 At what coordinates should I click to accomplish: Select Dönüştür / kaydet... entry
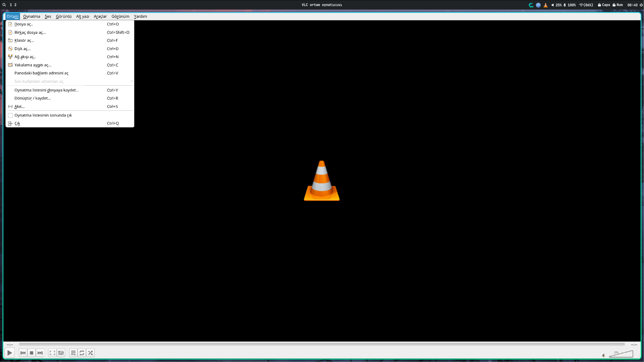pos(70,98)
